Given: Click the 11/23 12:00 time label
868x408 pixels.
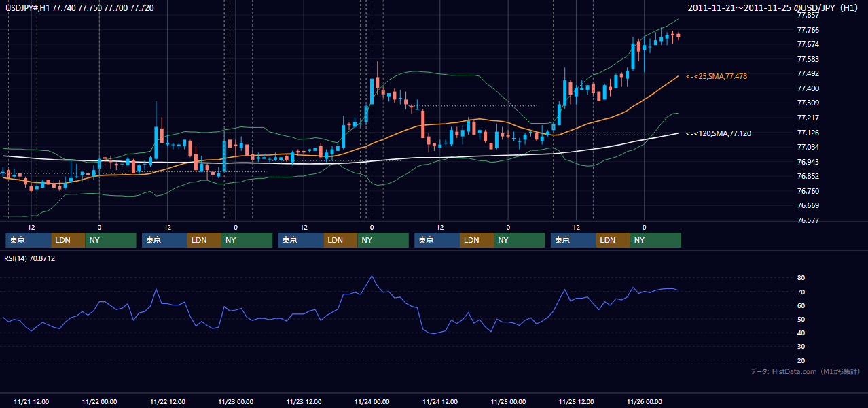Looking at the screenshot, I should click(304, 401).
